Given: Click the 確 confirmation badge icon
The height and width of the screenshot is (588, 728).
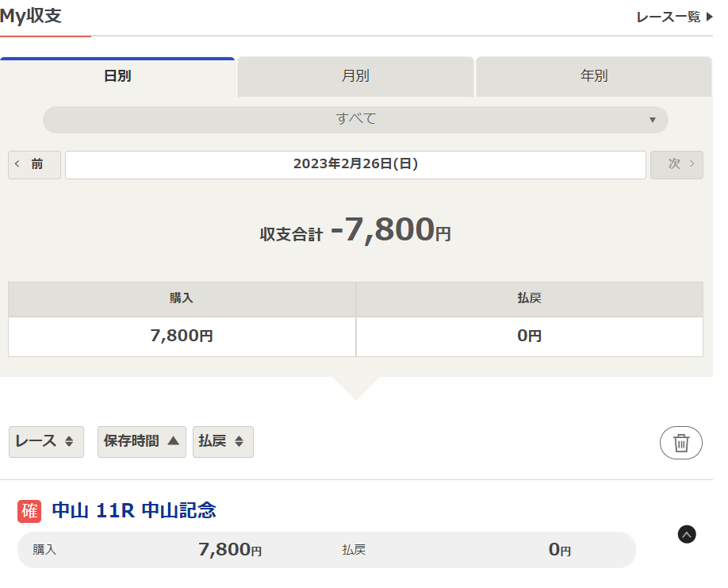Looking at the screenshot, I should click(29, 512).
